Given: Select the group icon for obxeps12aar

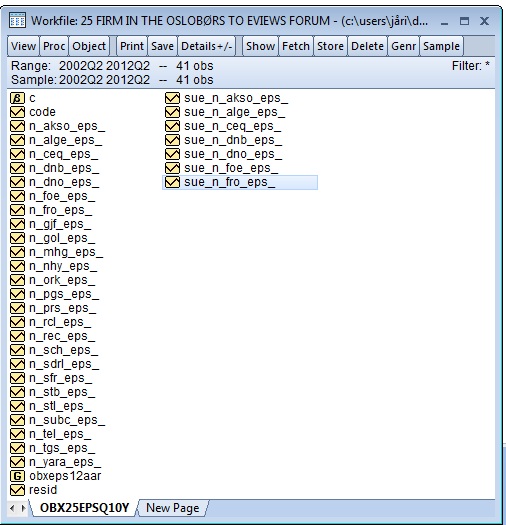Looking at the screenshot, I should (x=17, y=476).
